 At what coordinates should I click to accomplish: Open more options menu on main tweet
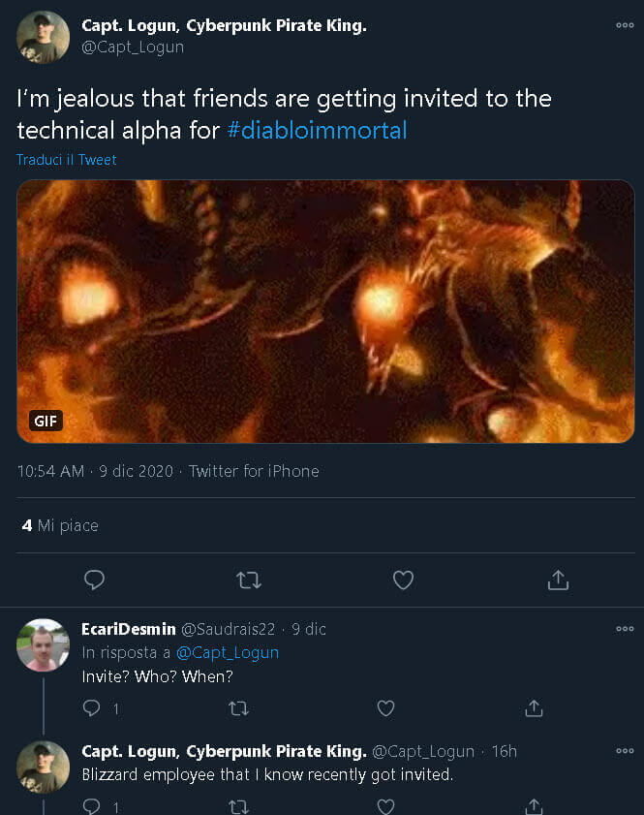click(x=625, y=25)
